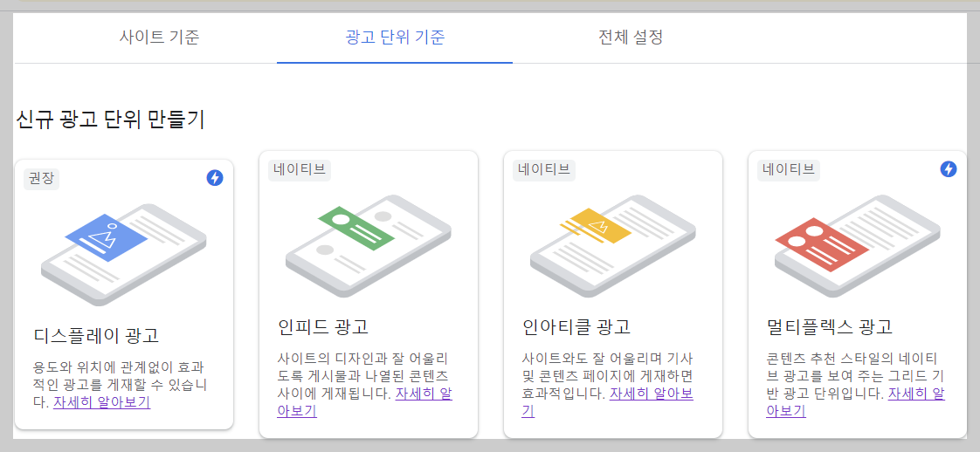Screen dimensions: 980x452
Task: Click the 멀티플렉스 광고 description text
Action: click(855, 385)
